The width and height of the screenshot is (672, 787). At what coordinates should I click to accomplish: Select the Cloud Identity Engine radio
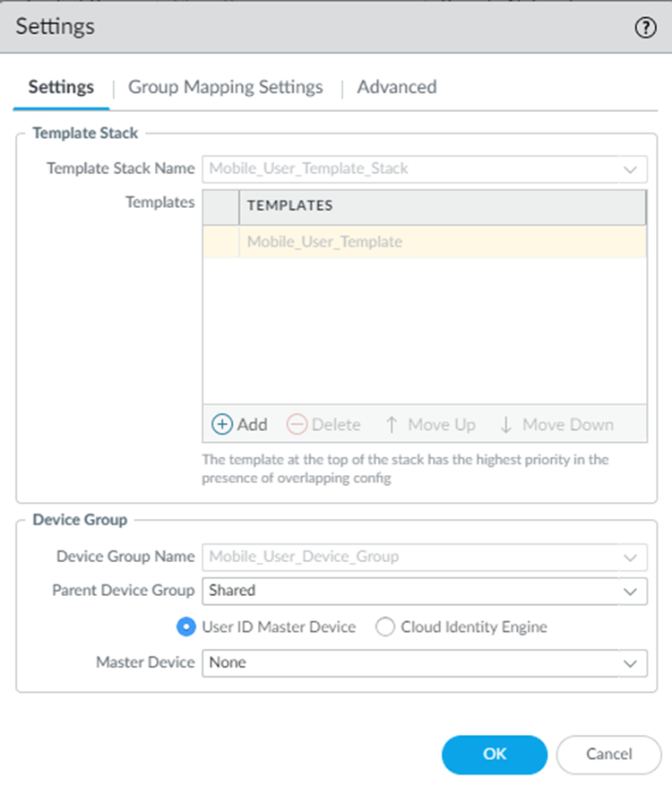[x=385, y=627]
